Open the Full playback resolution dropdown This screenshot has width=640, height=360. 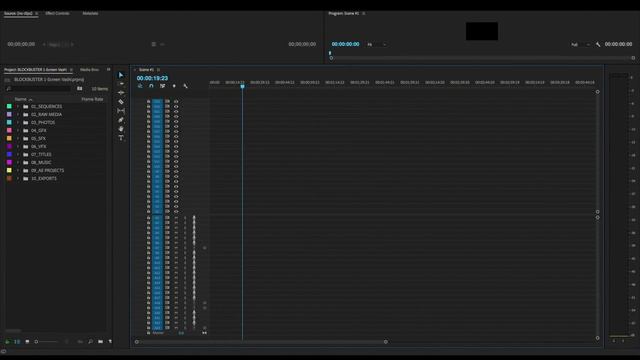point(580,44)
